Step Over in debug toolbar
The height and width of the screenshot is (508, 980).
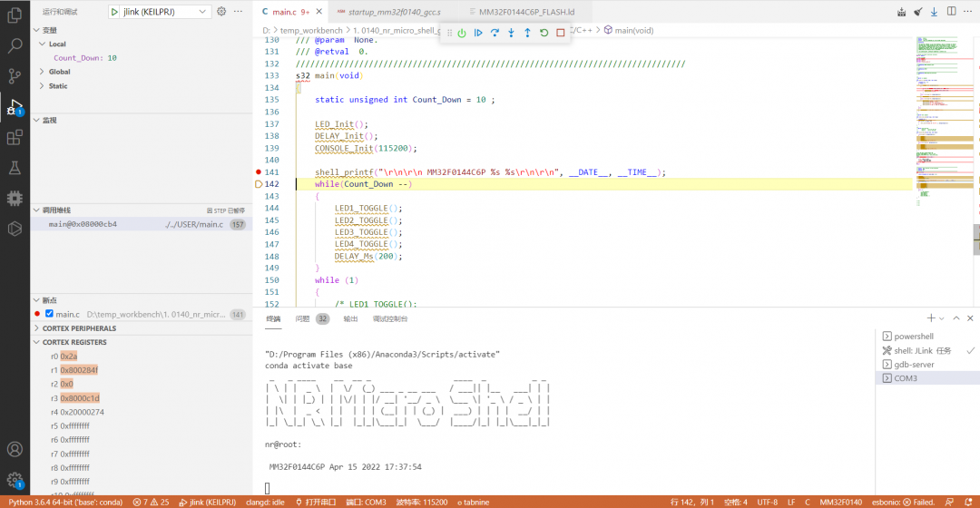[495, 34]
